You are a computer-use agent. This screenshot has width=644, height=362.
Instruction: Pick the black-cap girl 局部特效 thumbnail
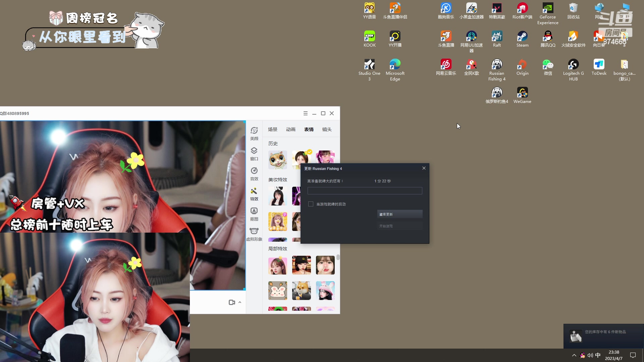(x=302, y=265)
